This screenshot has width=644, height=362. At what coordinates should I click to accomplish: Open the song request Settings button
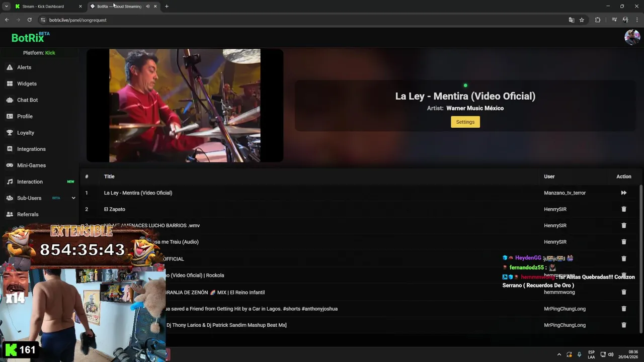pyautogui.click(x=465, y=122)
